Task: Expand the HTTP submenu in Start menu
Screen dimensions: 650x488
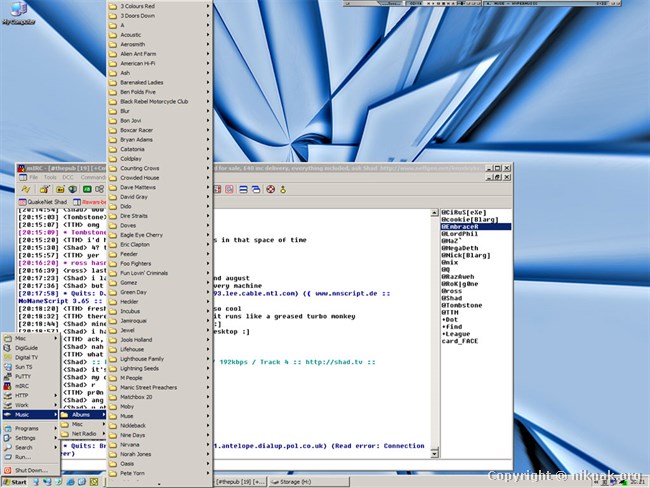Action: pos(31,396)
